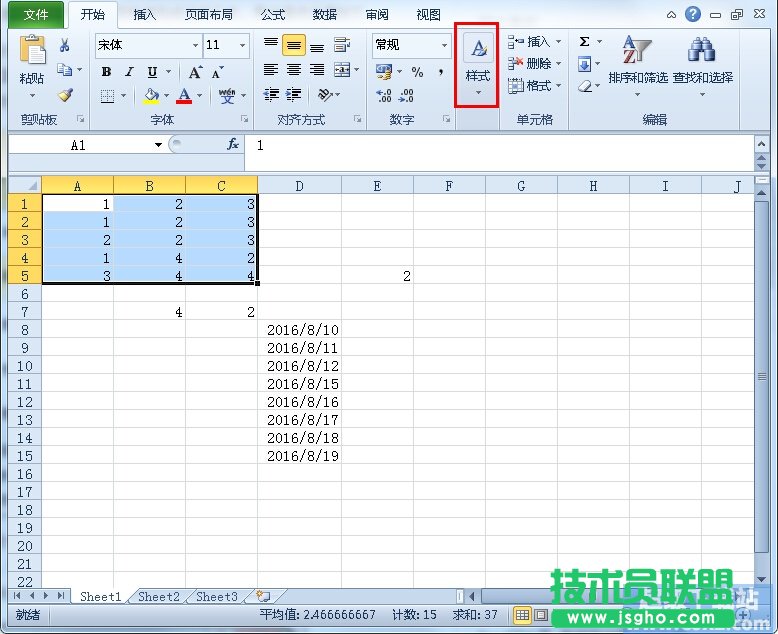Click insert new worksheet icon
This screenshot has height=634, width=778.
[264, 596]
